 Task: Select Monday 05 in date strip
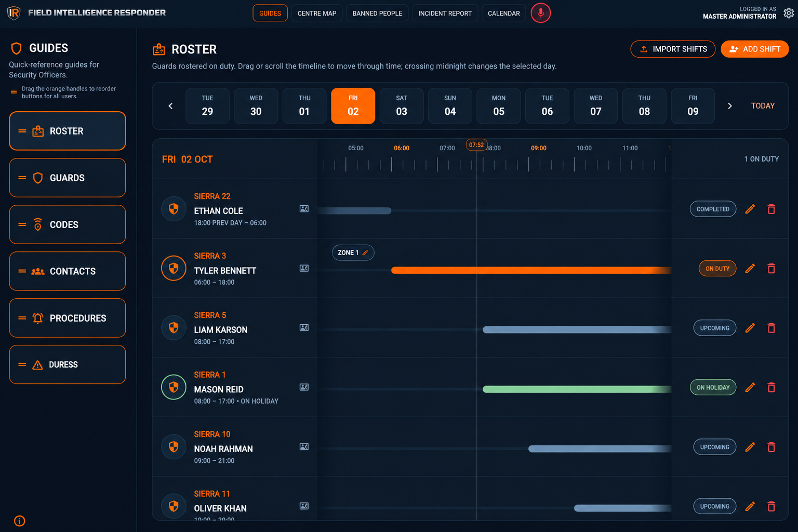[x=499, y=106]
